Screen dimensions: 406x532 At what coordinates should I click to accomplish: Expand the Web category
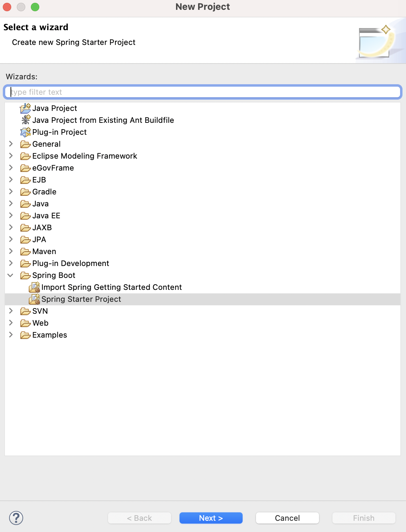coord(11,323)
